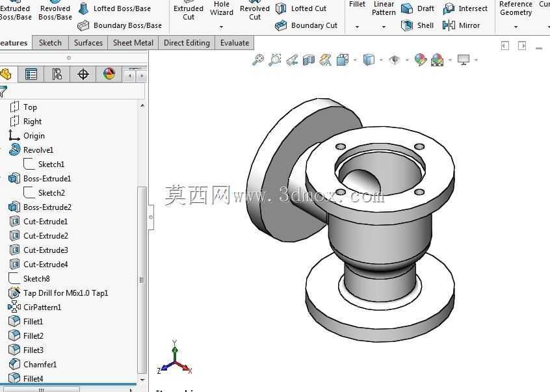Select the Lofted Cut tool icon
Screen dimensions: 550x392
click(281, 8)
